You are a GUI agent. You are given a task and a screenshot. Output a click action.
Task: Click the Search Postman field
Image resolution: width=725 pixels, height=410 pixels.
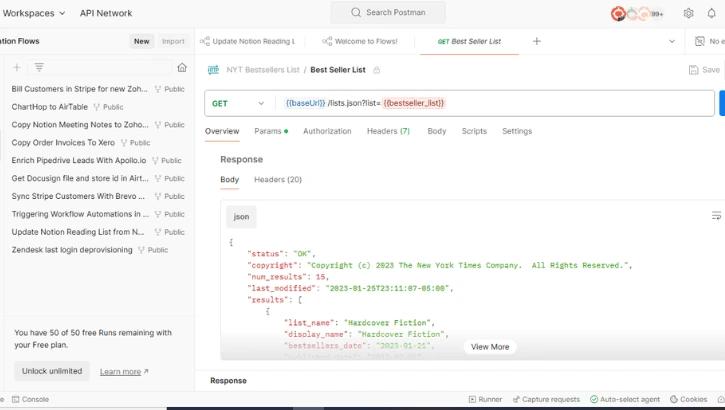[x=388, y=12]
